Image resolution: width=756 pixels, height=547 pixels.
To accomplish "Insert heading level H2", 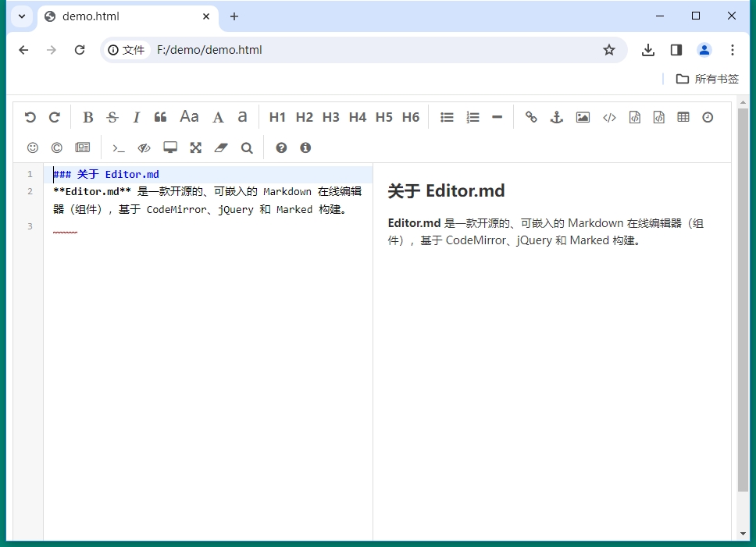I will [x=305, y=117].
